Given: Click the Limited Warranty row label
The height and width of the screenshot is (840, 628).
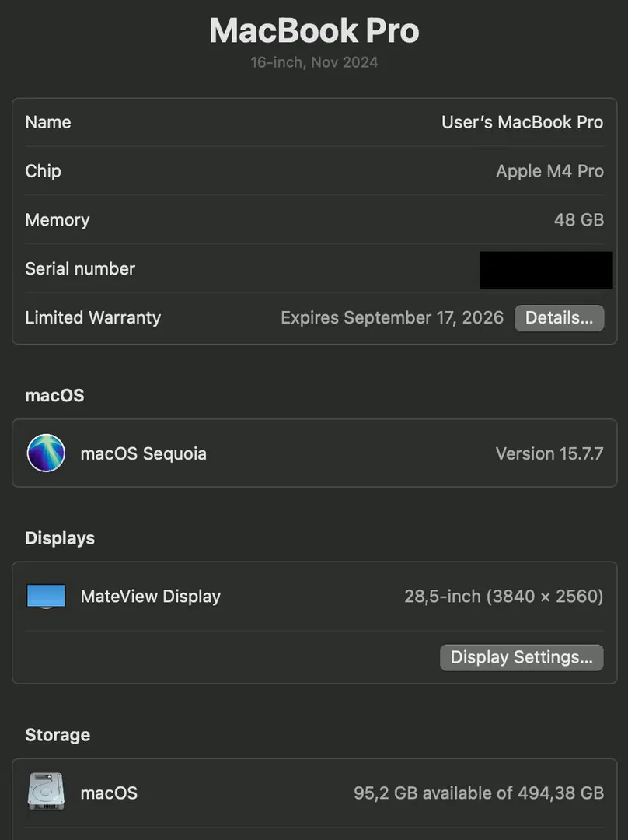Looking at the screenshot, I should (93, 317).
